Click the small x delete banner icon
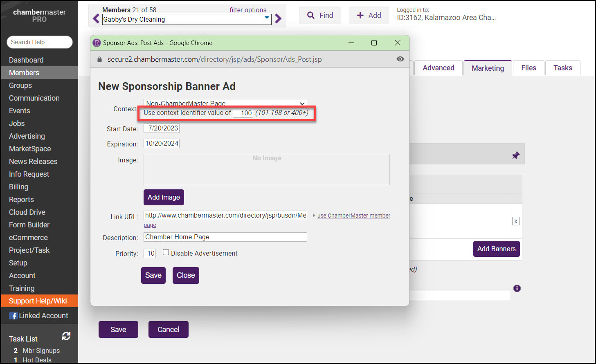The width and height of the screenshot is (596, 364). pos(515,221)
